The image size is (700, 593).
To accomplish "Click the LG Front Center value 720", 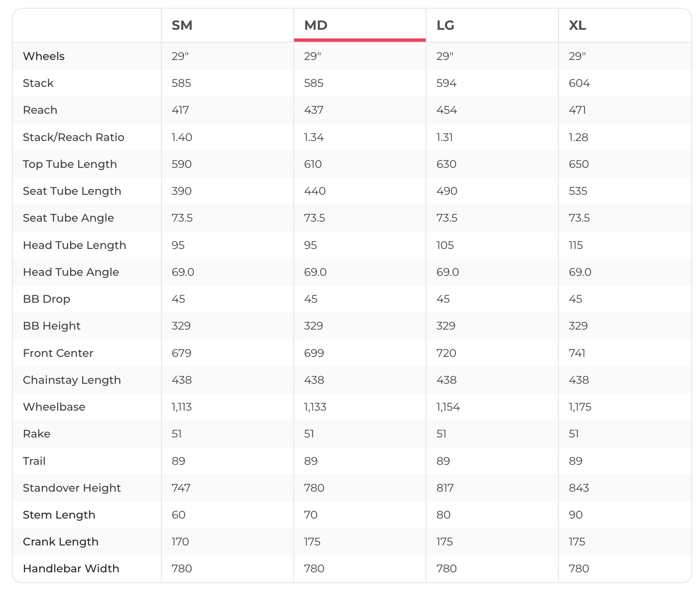I will coord(446,353).
